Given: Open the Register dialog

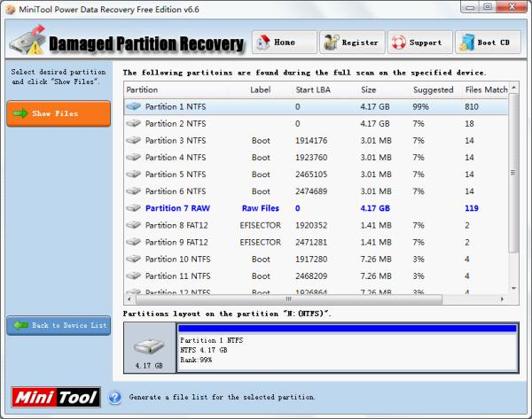Looking at the screenshot, I should pos(352,43).
